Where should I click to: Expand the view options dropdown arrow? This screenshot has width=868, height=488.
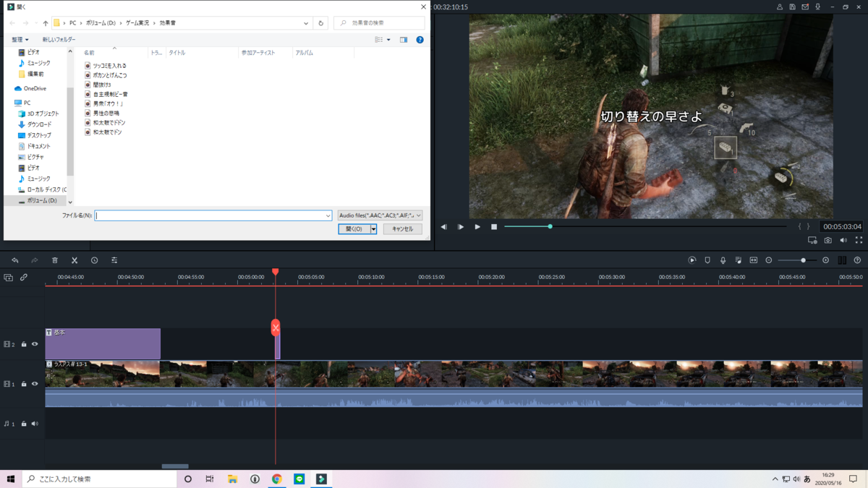[388, 40]
